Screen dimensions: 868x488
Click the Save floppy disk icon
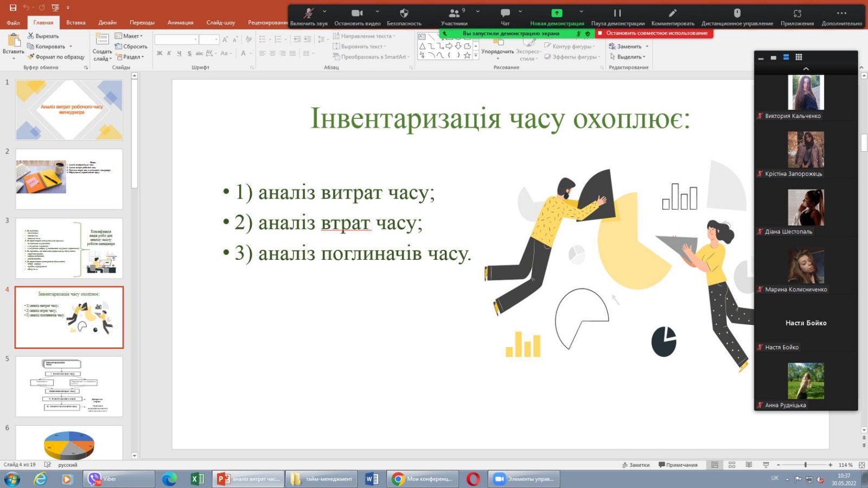tap(13, 8)
